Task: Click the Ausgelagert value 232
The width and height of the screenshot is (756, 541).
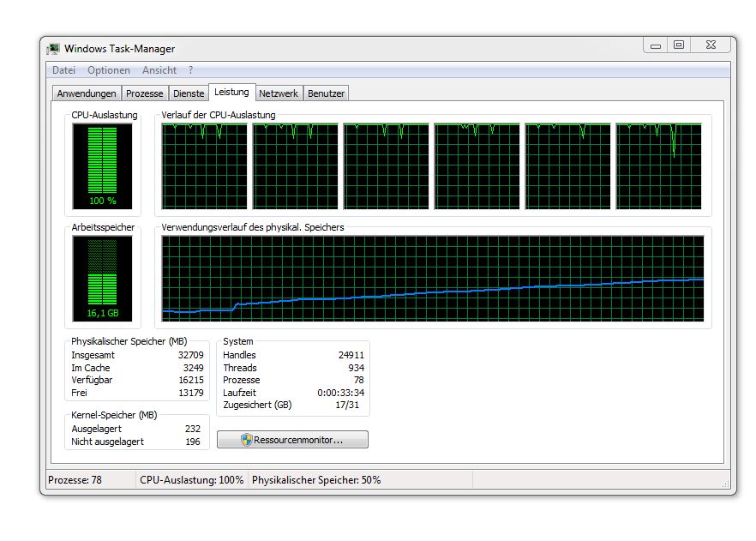Action: pos(192,429)
